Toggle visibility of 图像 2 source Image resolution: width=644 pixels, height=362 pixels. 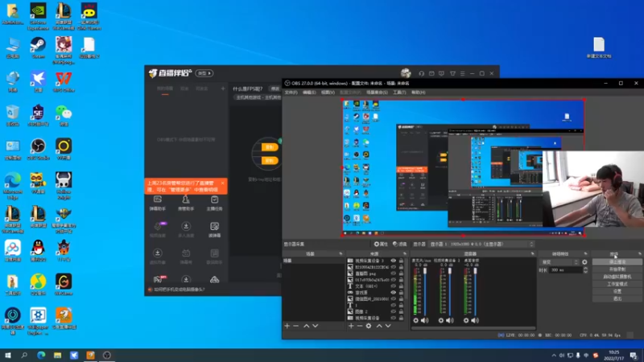click(x=393, y=311)
